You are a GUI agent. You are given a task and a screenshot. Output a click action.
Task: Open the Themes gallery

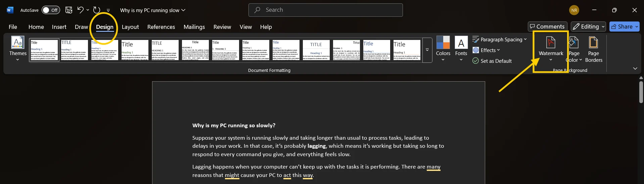pyautogui.click(x=18, y=49)
